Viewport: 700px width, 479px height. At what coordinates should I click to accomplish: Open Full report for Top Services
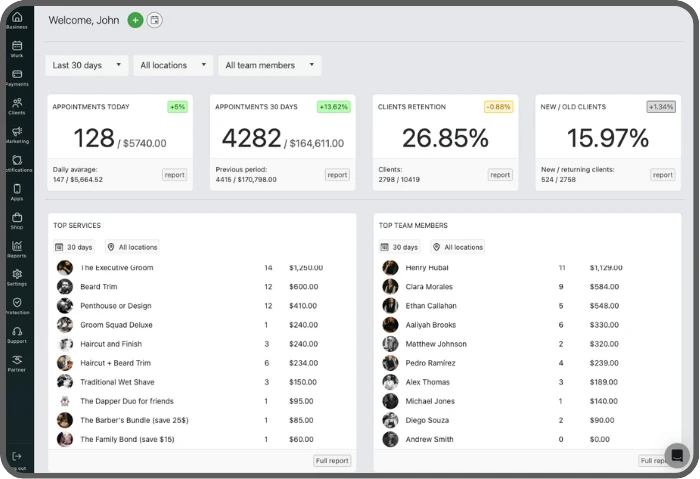pyautogui.click(x=332, y=461)
